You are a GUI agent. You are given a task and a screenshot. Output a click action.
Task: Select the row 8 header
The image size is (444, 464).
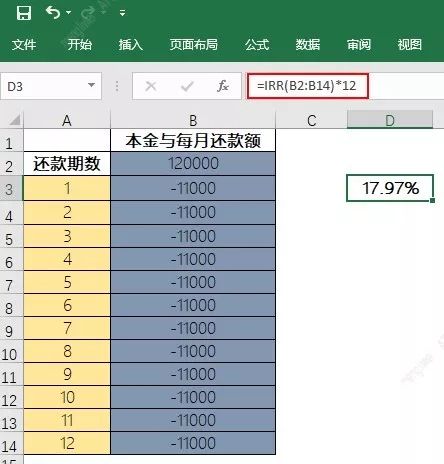pos(11,305)
